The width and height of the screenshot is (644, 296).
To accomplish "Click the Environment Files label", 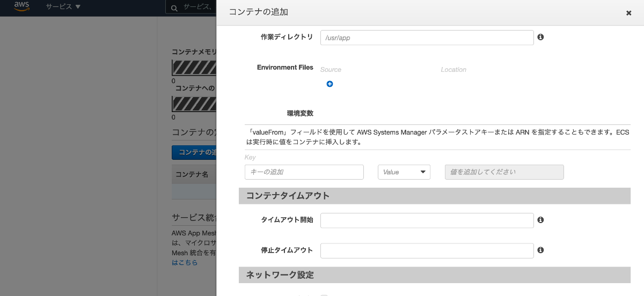I will coord(285,68).
